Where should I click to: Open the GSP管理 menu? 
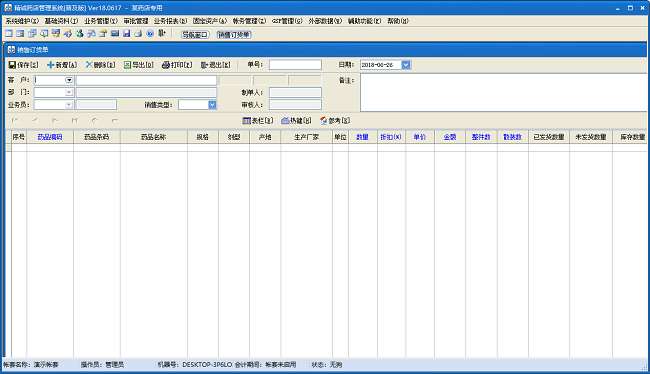coord(287,21)
